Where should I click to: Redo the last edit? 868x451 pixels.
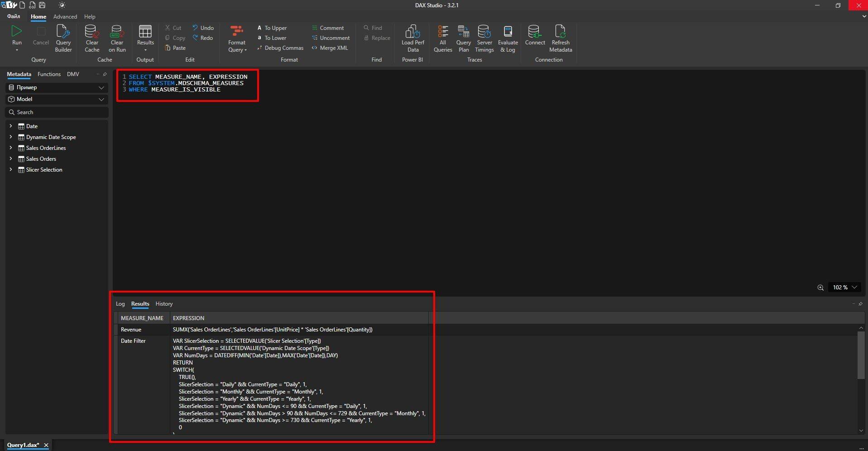pos(202,38)
